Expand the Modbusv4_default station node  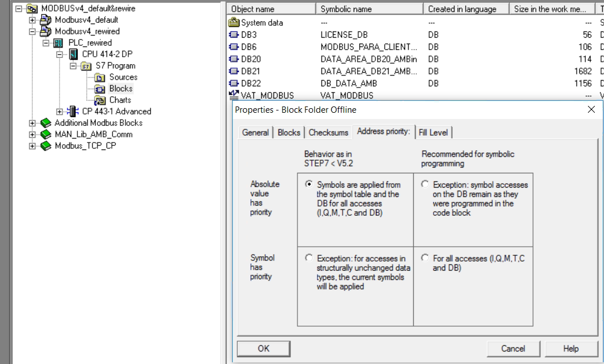click(x=32, y=20)
